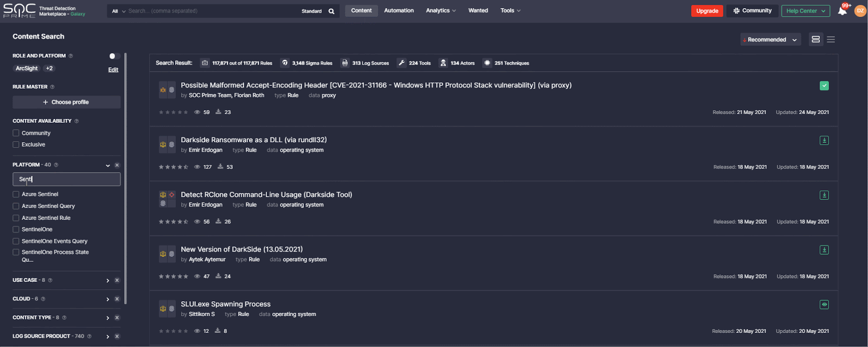Screen dimensions: 868x347
Task: Open the Analytics menu
Action: coord(441,11)
